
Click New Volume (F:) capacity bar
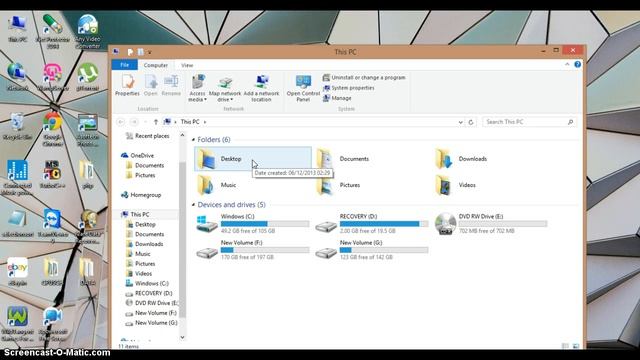tap(265, 250)
